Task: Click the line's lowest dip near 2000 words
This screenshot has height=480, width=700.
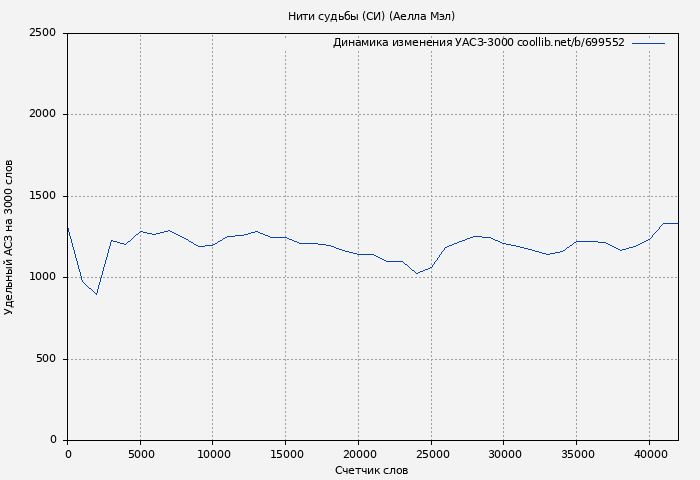Action: point(96,294)
